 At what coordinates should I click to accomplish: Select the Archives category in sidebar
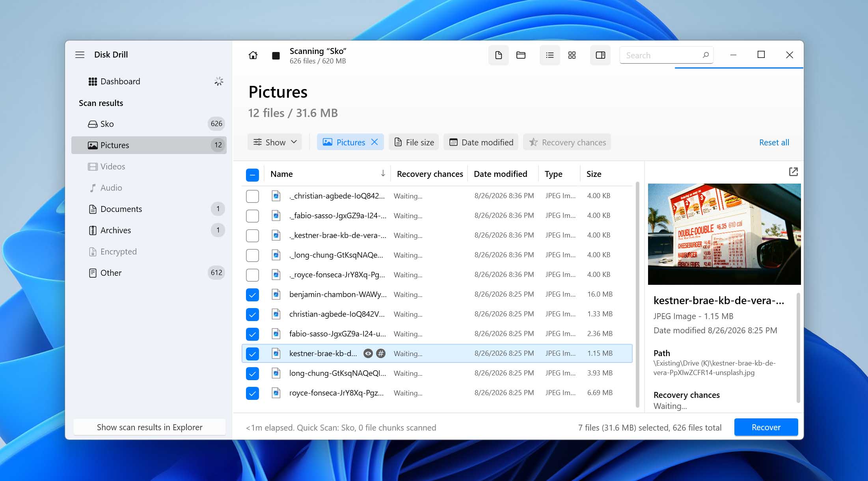click(149, 230)
